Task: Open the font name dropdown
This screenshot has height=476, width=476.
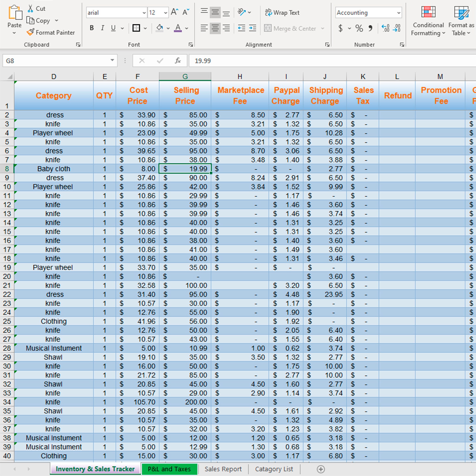Action: (144, 13)
